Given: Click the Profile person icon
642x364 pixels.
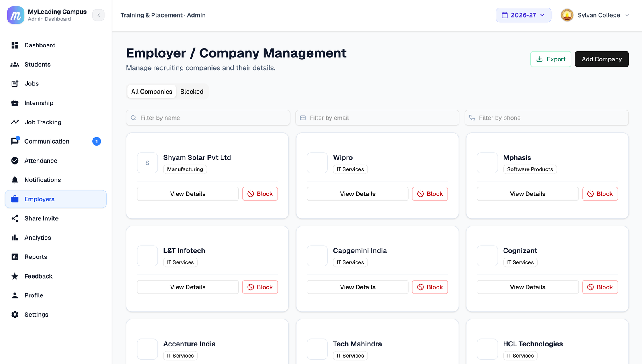Looking at the screenshot, I should coord(15,295).
